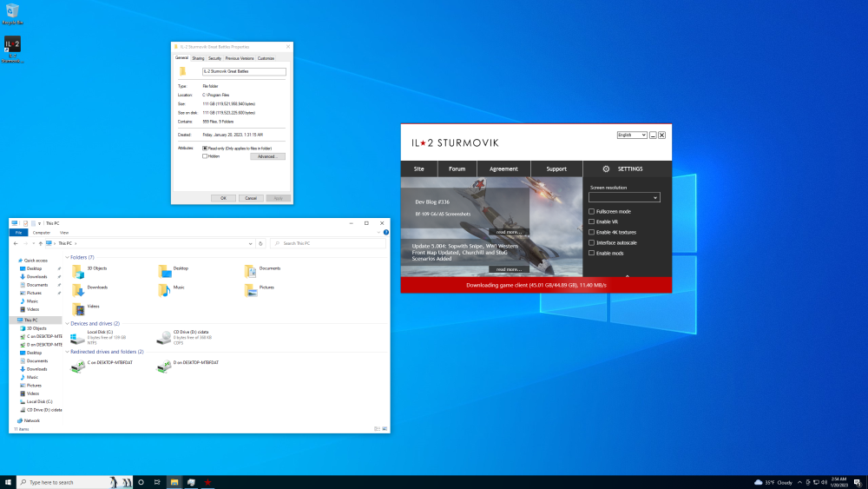Open Local Disk (C:) drive icon
This screenshot has width=868, height=489.
click(78, 337)
